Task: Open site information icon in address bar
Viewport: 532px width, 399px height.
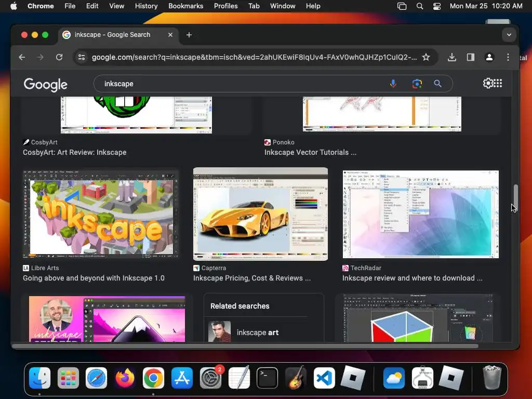Action: pos(82,57)
